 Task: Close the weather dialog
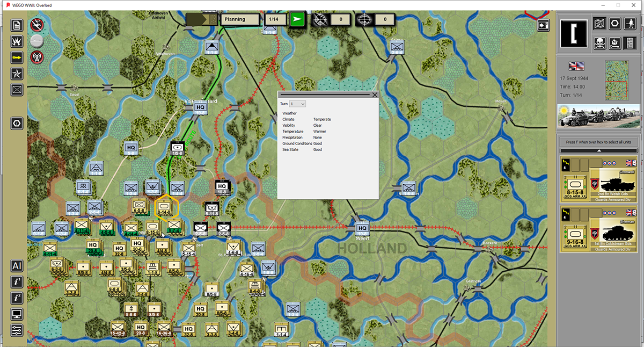(375, 95)
